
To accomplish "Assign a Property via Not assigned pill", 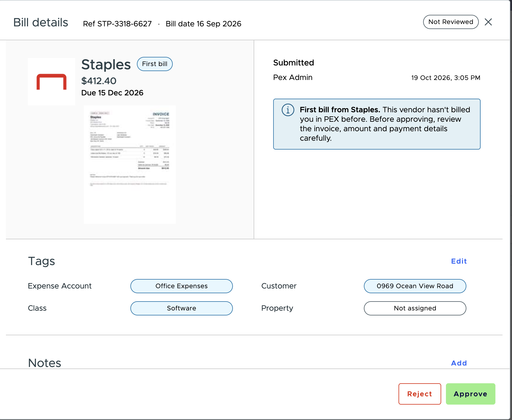I will coord(415,308).
